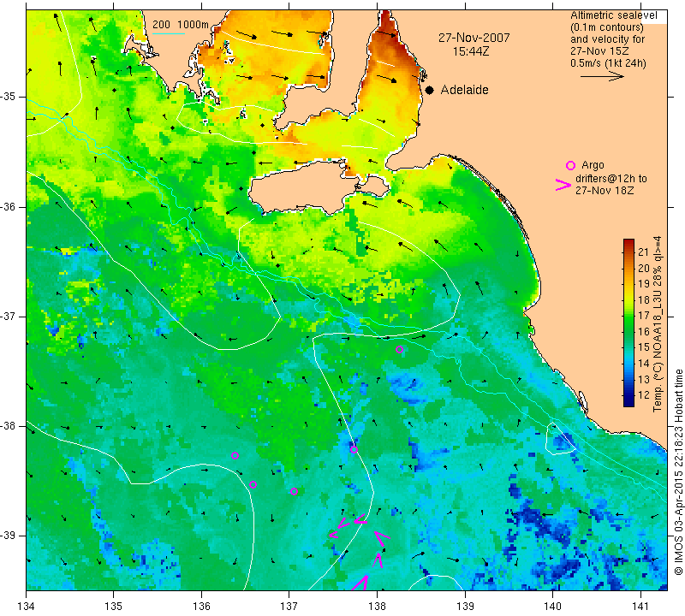
Task: Click the velocity scale arrow under 0.5m/s
Action: 602,76
